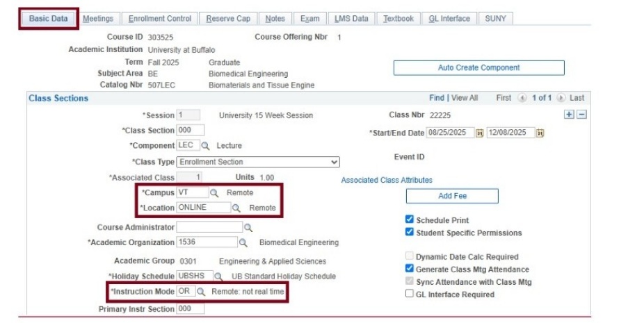The image size is (644, 323).
Task: Toggle the Schedule Print checkbox
Action: 409,220
